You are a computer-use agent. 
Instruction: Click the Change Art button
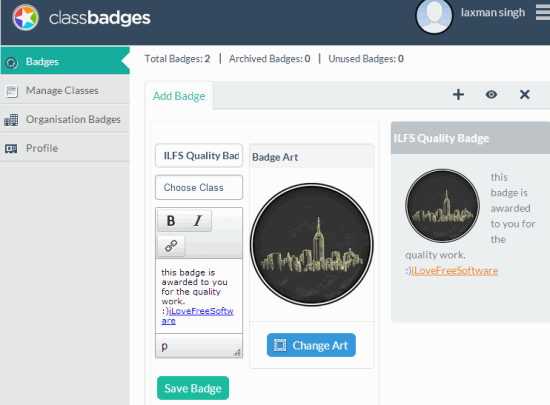311,345
